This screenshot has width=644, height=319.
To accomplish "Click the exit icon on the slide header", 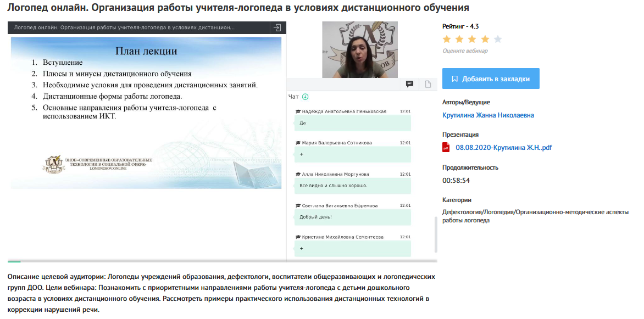I will click(277, 27).
